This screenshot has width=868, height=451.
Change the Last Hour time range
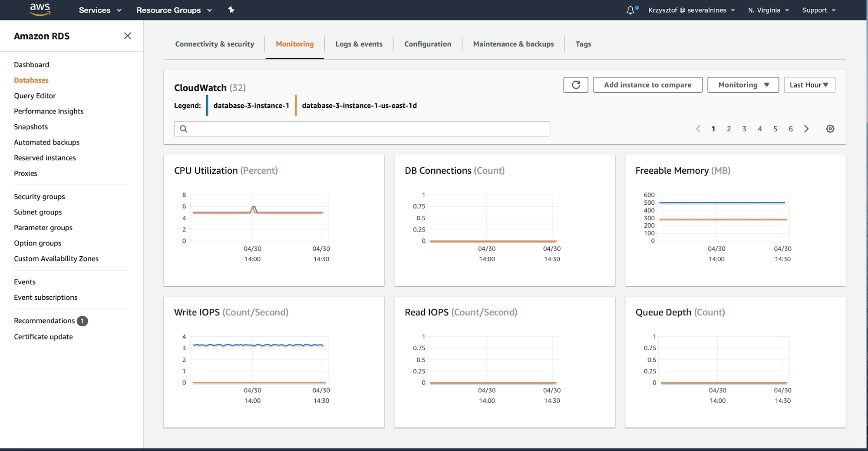point(809,85)
